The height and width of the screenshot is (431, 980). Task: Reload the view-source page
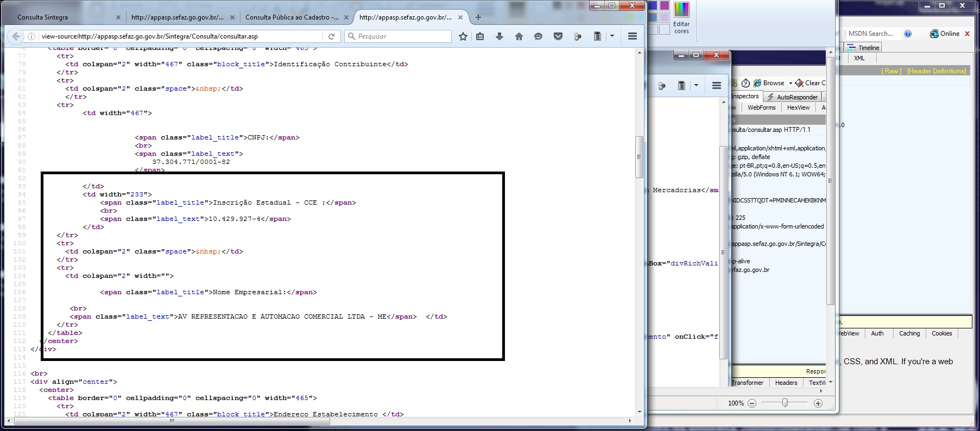331,36
